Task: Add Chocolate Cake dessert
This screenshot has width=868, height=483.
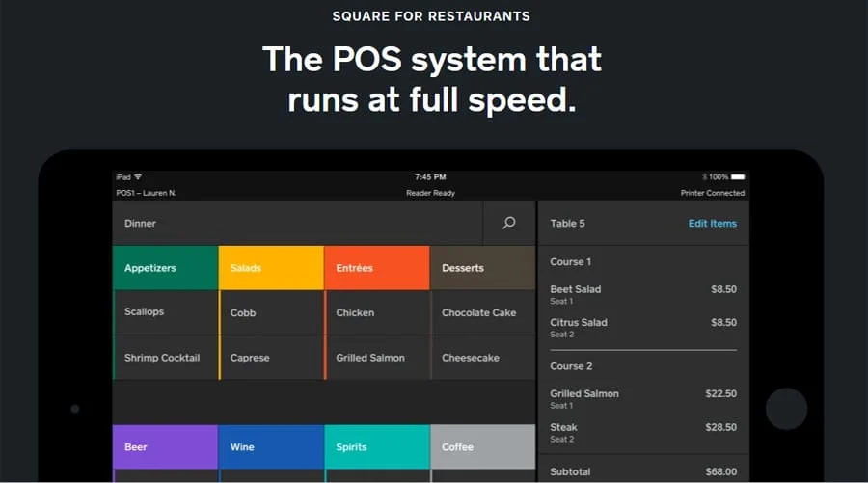Action: [483, 312]
